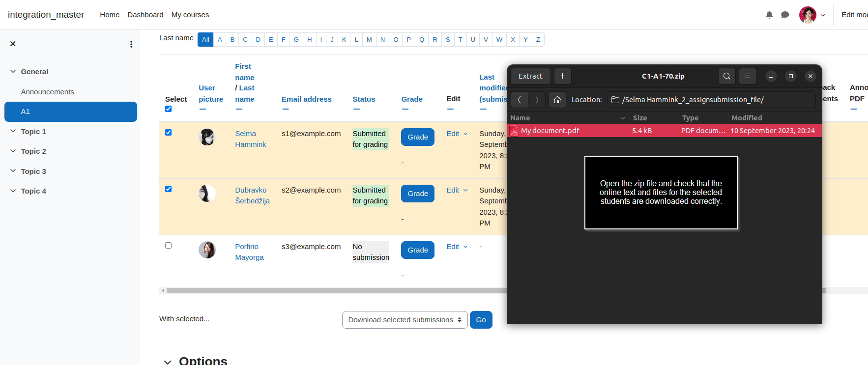Filter last name by letter M
The image size is (868, 365).
(369, 40)
